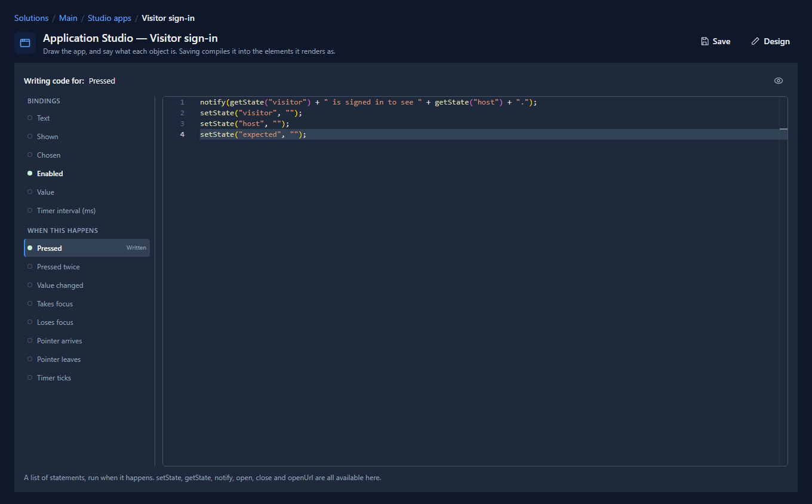Select the Text binding
This screenshot has height=504, width=812.
pyautogui.click(x=87, y=118)
